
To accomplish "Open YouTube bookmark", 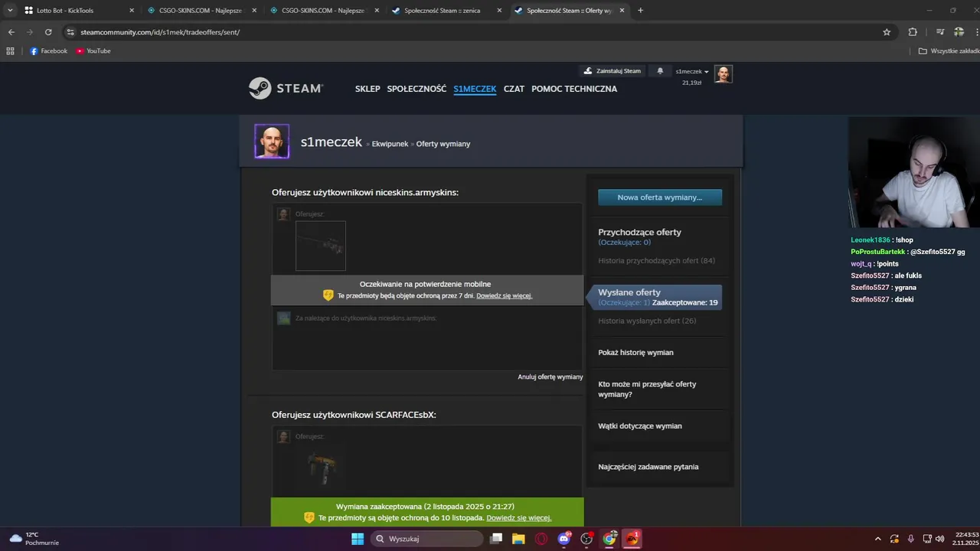I will click(93, 51).
